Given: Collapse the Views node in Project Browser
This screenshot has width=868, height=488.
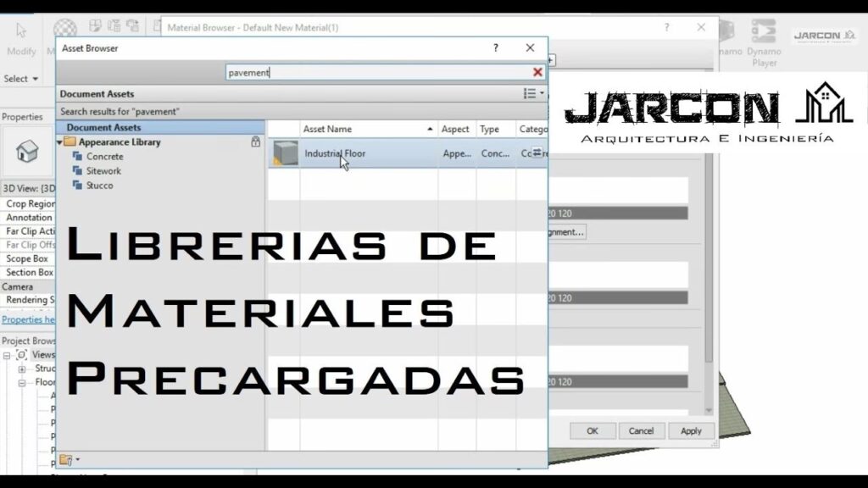Looking at the screenshot, I should (x=8, y=355).
